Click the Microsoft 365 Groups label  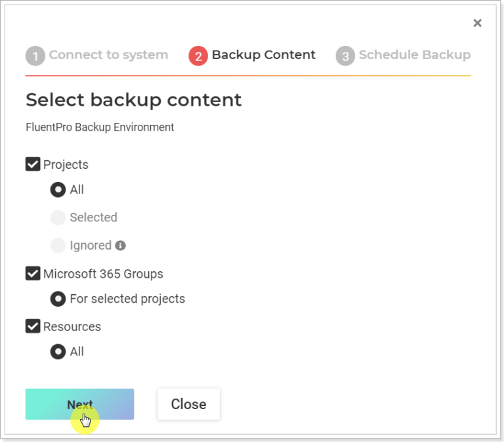[x=103, y=274]
